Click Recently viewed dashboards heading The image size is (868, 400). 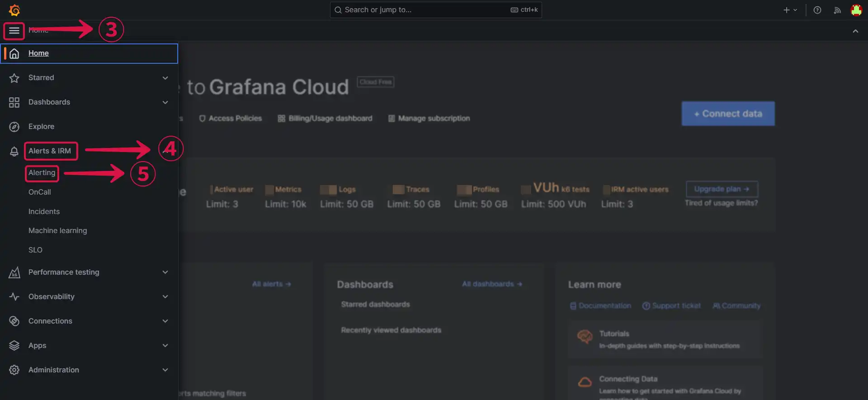click(x=391, y=330)
